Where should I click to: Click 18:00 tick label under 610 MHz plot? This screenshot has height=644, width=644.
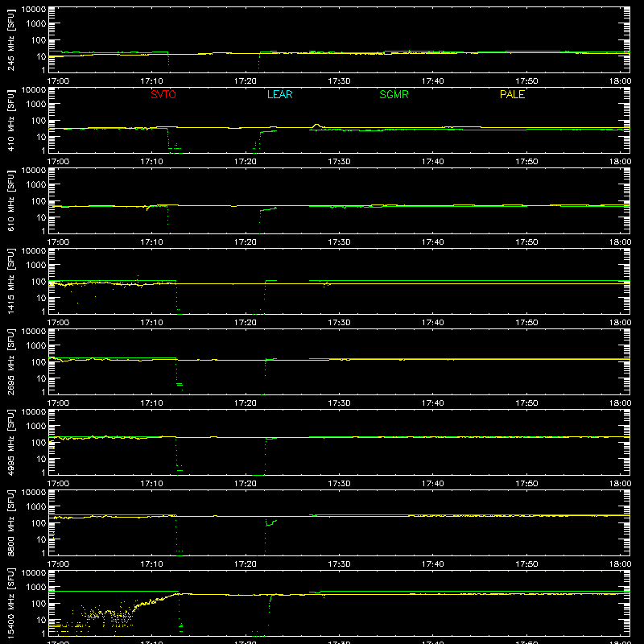tap(620, 242)
